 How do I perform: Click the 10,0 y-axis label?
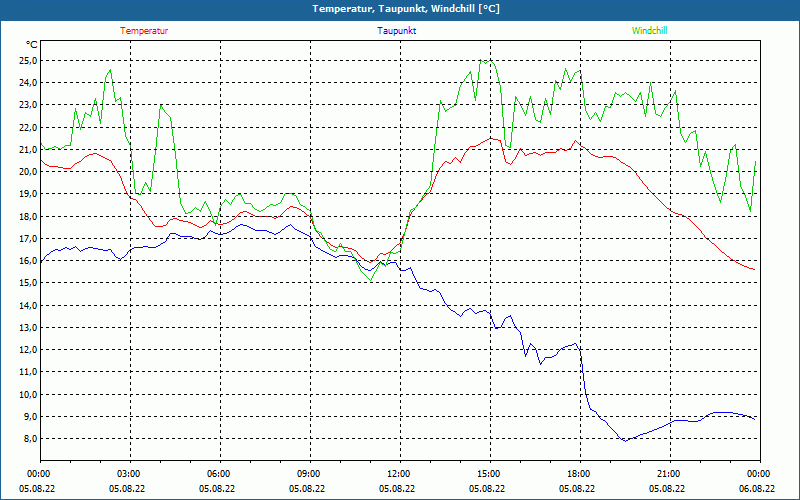[29, 394]
